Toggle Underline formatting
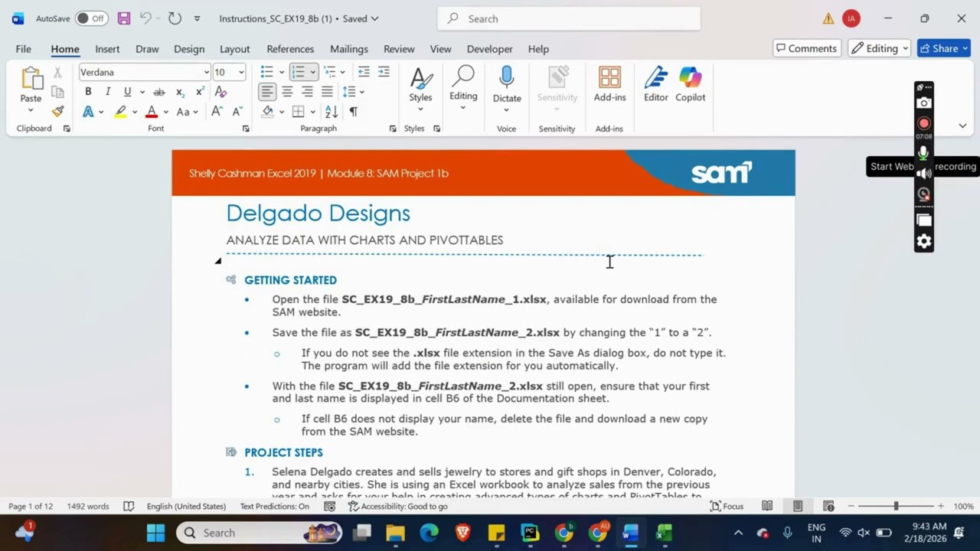The width and height of the screenshot is (980, 551). pos(127,92)
